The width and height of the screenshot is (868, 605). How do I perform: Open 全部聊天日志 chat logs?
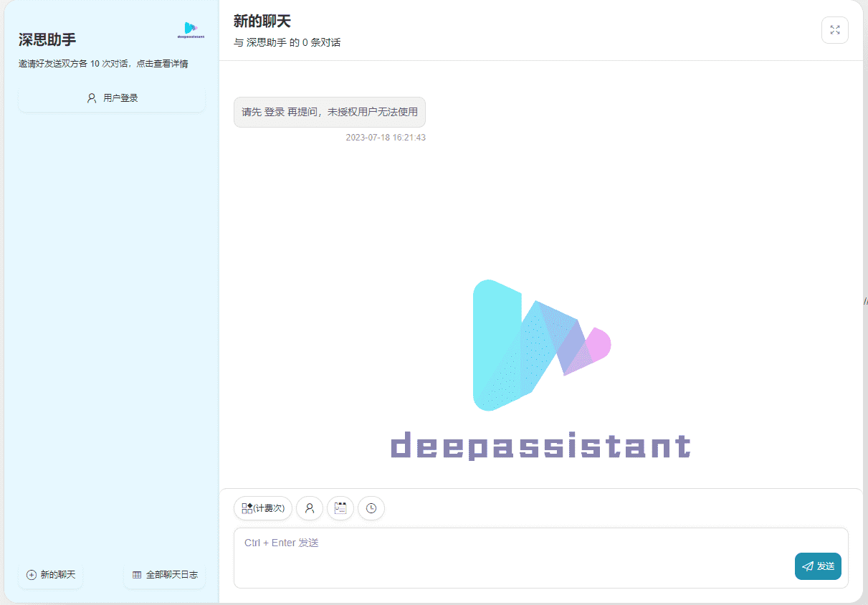(x=165, y=575)
